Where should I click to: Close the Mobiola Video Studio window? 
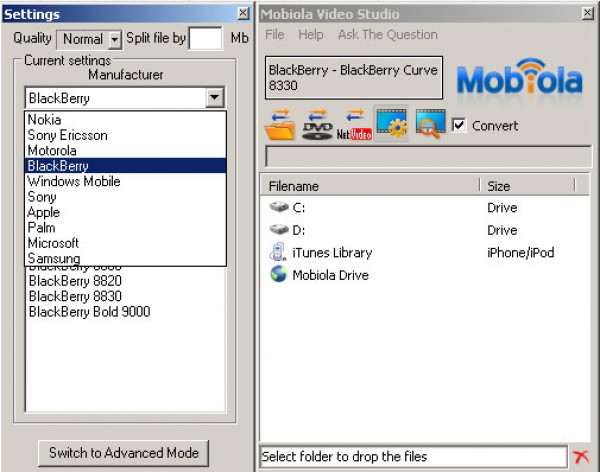coord(588,13)
